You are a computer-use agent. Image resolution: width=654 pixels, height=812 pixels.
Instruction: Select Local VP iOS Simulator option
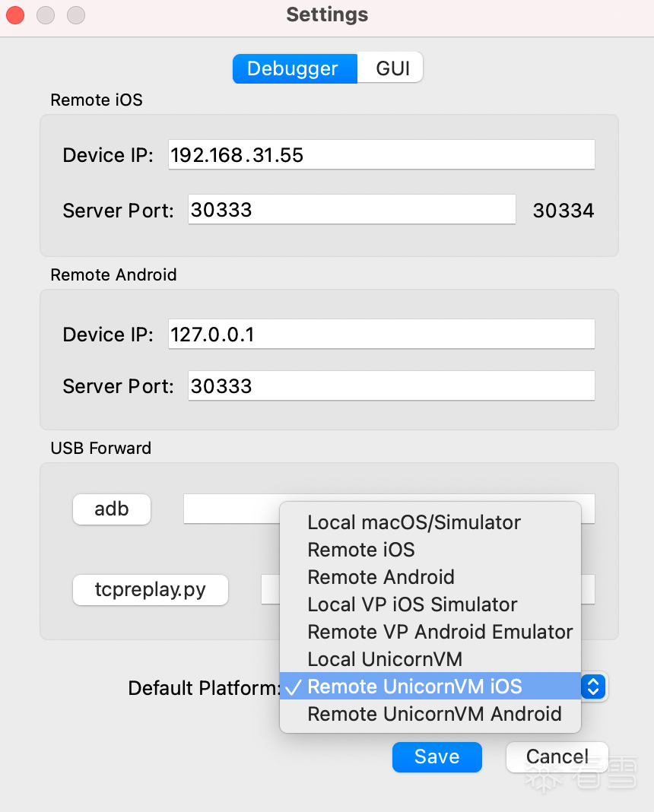412,605
